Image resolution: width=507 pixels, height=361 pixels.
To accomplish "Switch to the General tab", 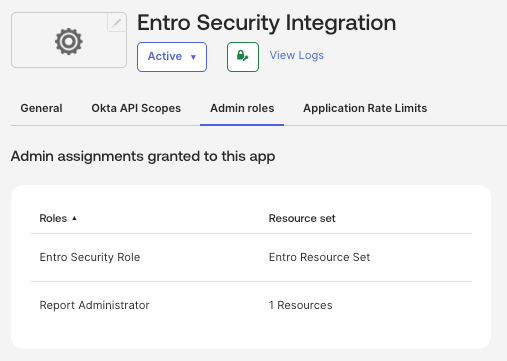I will coord(41,108).
